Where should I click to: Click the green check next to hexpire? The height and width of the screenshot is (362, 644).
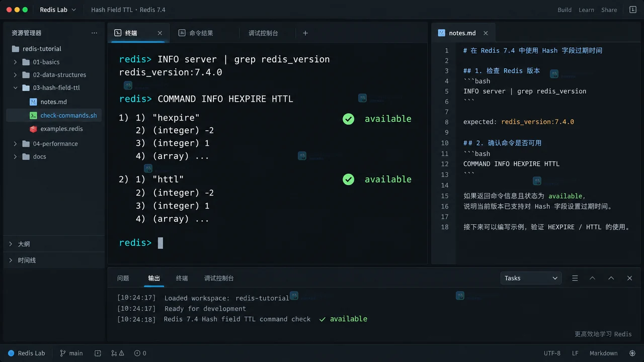(x=348, y=119)
